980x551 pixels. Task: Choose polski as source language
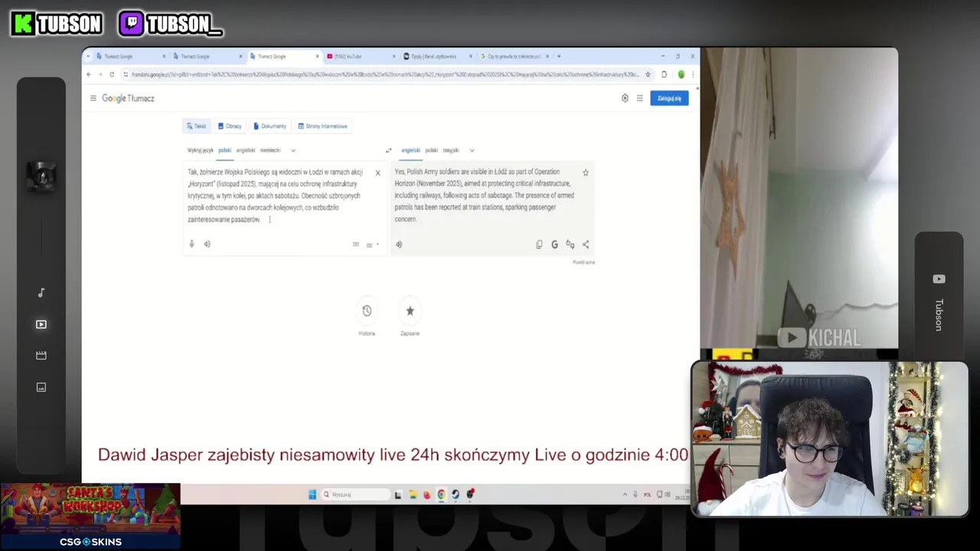(x=224, y=150)
